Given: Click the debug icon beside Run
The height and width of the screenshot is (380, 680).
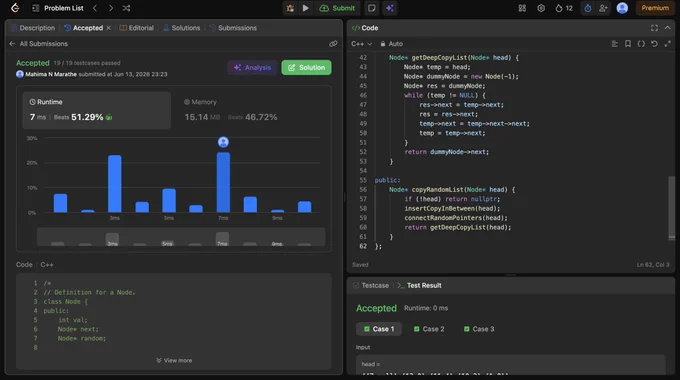Looking at the screenshot, I should click(290, 8).
